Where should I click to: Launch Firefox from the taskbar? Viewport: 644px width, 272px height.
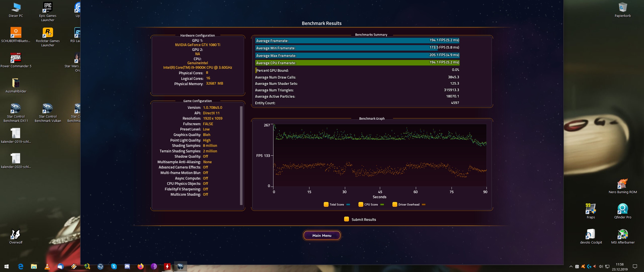(141, 266)
